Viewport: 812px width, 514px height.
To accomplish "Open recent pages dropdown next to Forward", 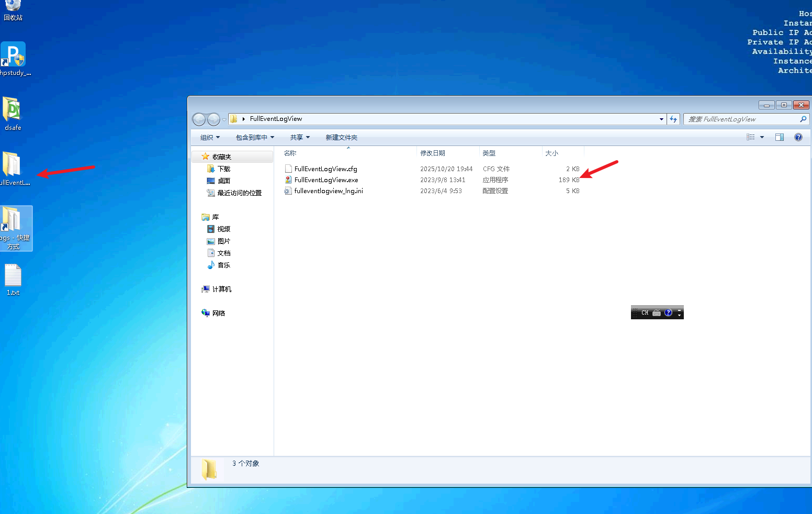I will (x=224, y=120).
